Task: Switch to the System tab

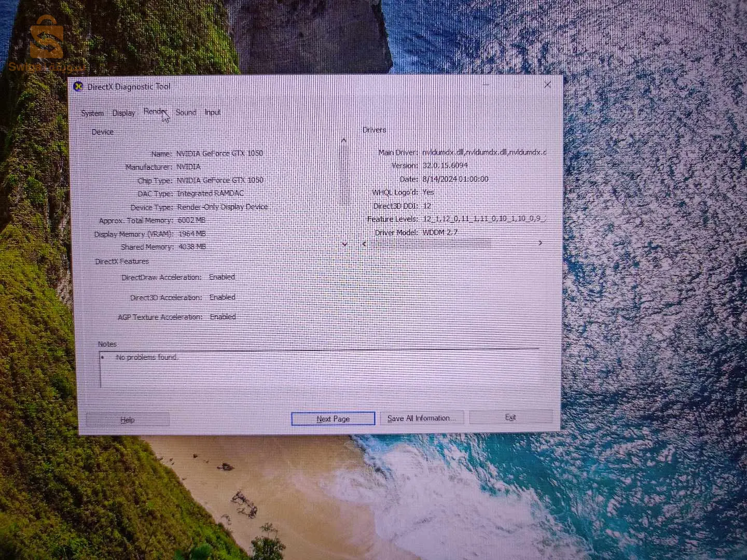Action: click(x=92, y=113)
